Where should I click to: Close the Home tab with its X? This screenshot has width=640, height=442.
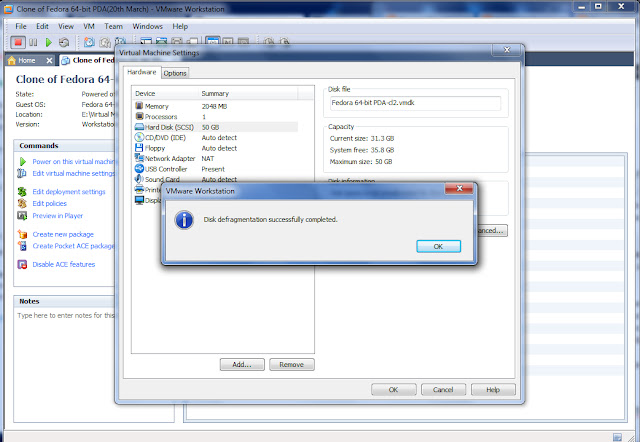coord(49,60)
